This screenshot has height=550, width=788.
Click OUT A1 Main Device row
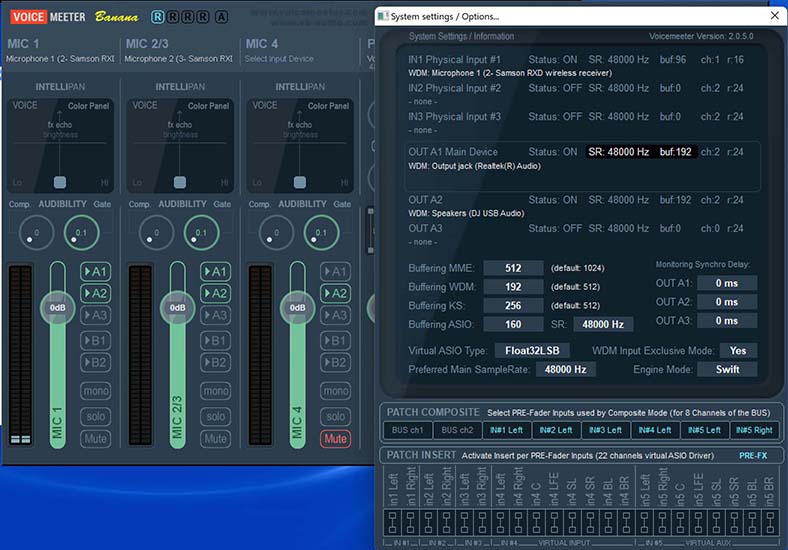tap(583, 166)
